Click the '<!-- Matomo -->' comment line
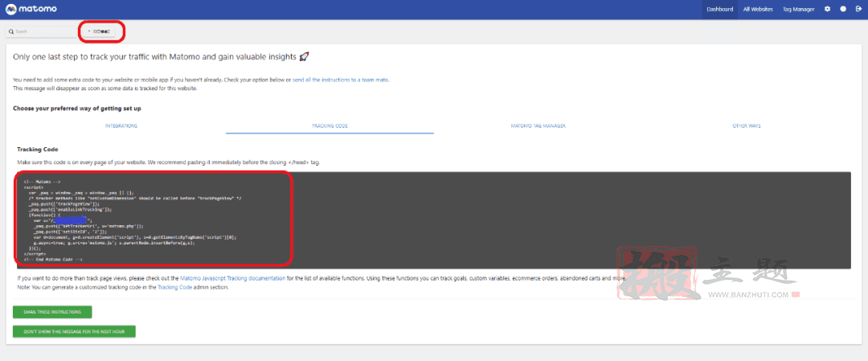Viewport: 868px width, 361px height. pos(42,182)
